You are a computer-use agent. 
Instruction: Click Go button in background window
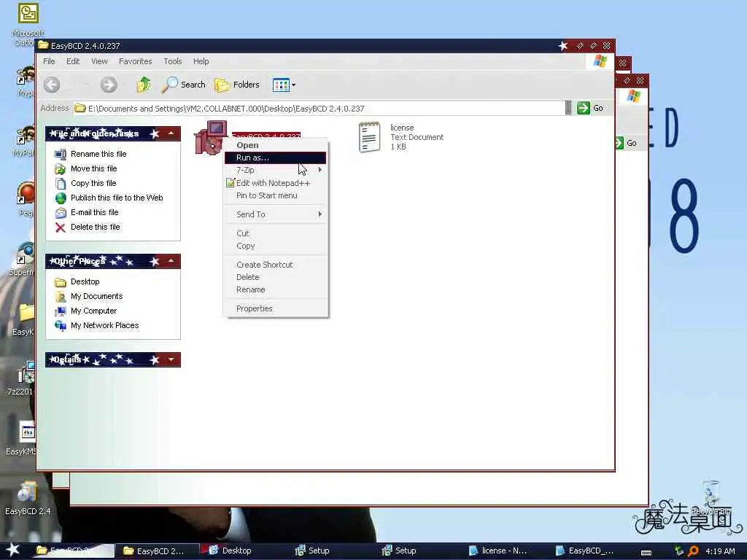point(627,143)
